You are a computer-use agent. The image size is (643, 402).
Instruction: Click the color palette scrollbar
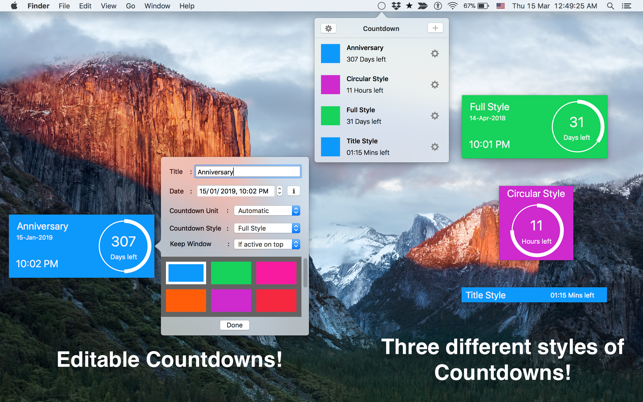[x=305, y=273]
